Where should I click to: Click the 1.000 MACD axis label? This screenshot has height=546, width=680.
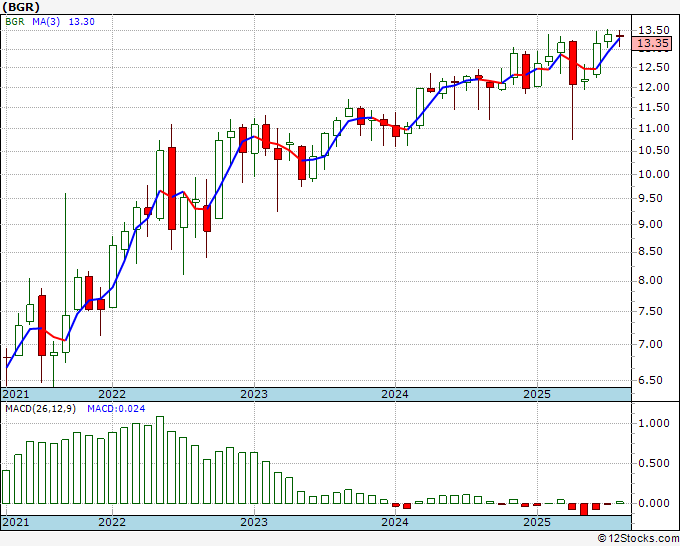tap(654, 424)
